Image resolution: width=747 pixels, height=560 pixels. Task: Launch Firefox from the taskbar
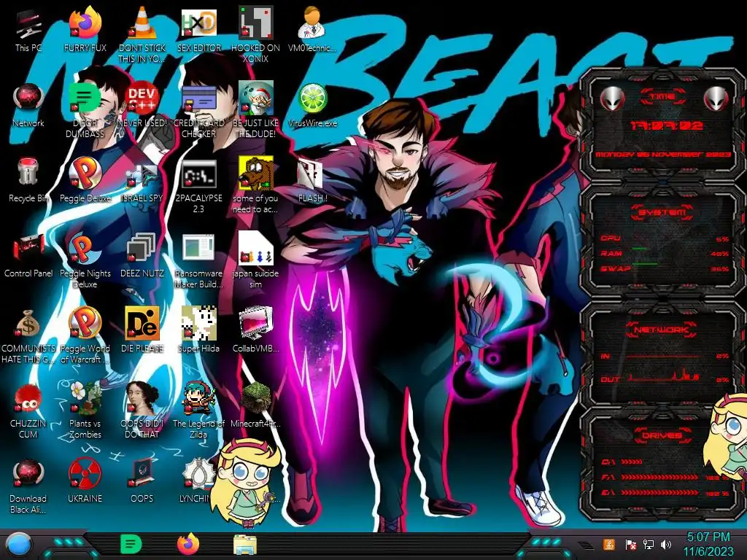point(188,545)
